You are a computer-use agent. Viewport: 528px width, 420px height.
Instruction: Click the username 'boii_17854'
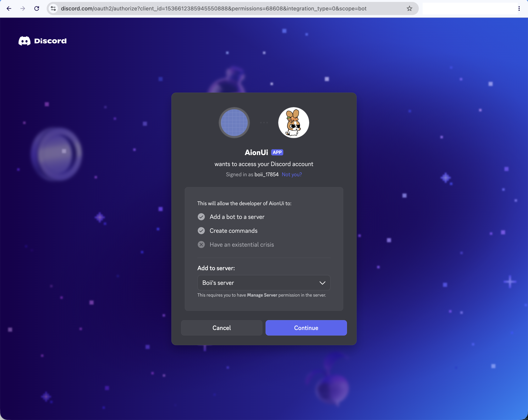coord(267,175)
